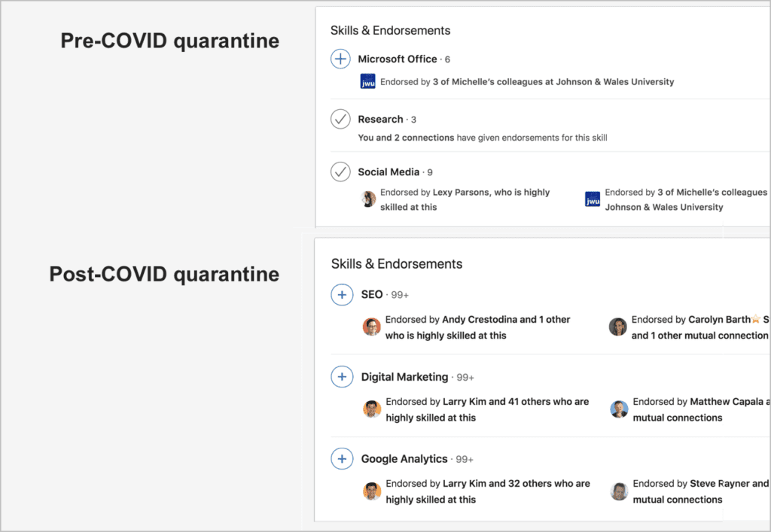
Task: Open Andy Crestodina's profile photo
Action: pos(372,327)
